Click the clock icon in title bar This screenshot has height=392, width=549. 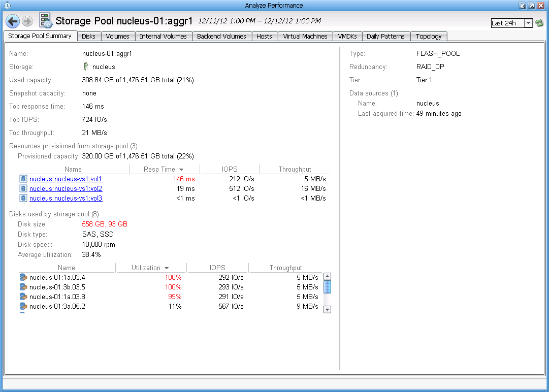point(7,5)
